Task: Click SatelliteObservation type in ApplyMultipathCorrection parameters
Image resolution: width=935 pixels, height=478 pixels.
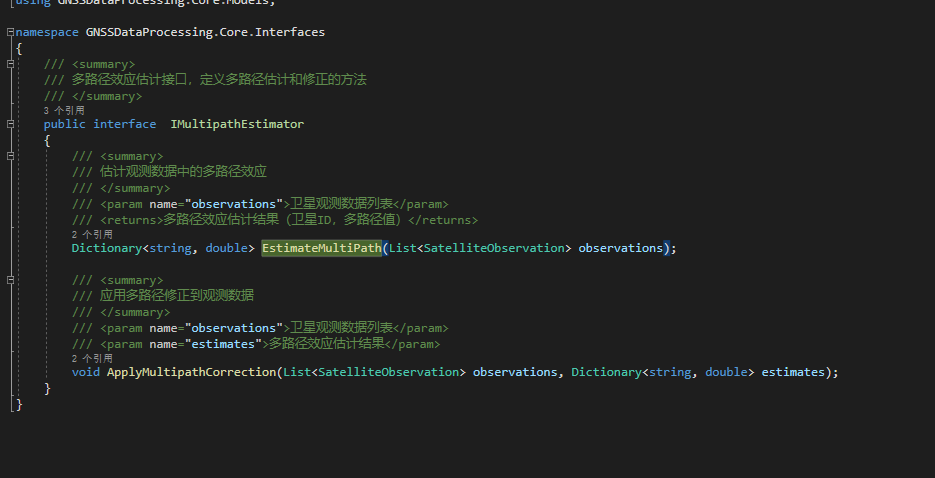Action: coord(389,372)
